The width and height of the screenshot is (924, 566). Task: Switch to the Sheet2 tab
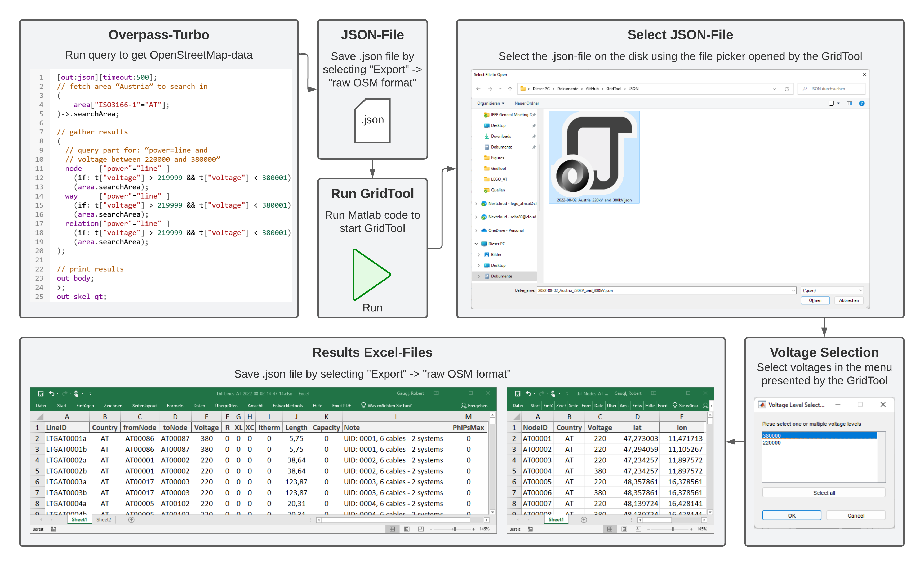(104, 519)
